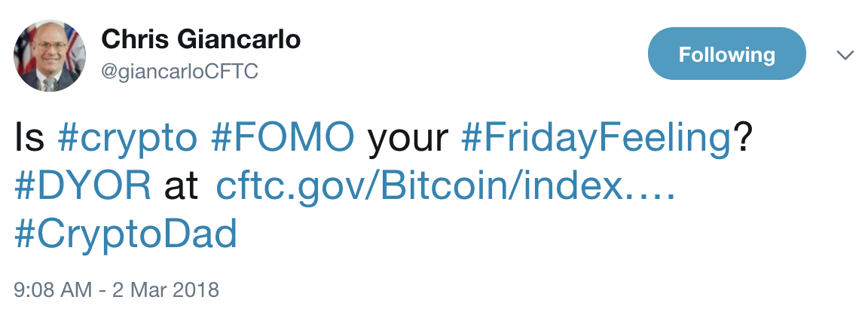Click the 2 Mar 2018 date
This screenshot has height=312, width=868.
[166, 290]
